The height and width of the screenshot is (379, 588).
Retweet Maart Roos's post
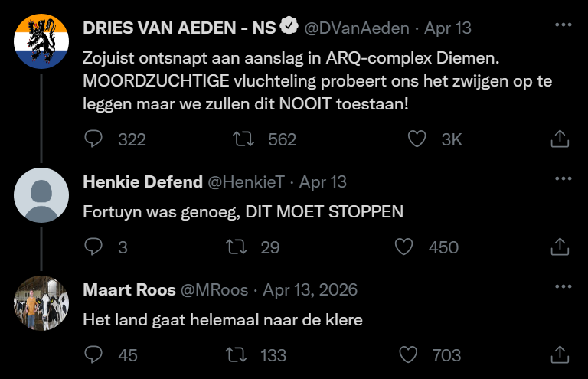[x=245, y=354]
